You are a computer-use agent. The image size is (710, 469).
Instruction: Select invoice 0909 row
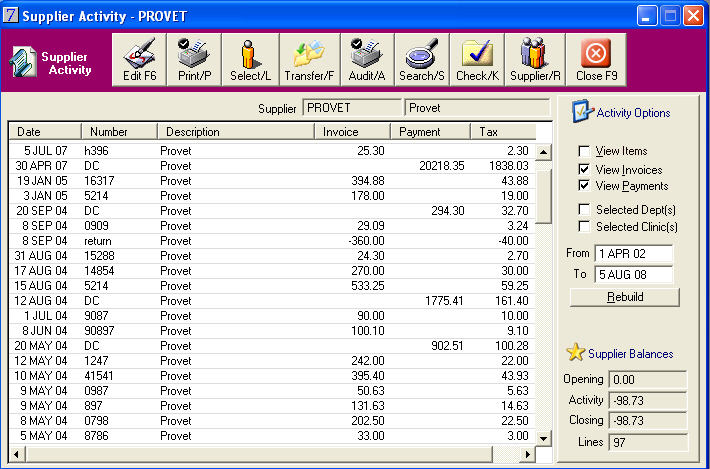tap(272, 225)
